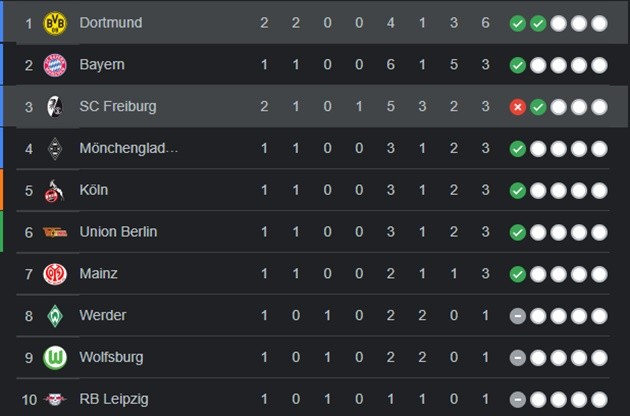Click Dortmund's second green win indicator

pos(538,23)
